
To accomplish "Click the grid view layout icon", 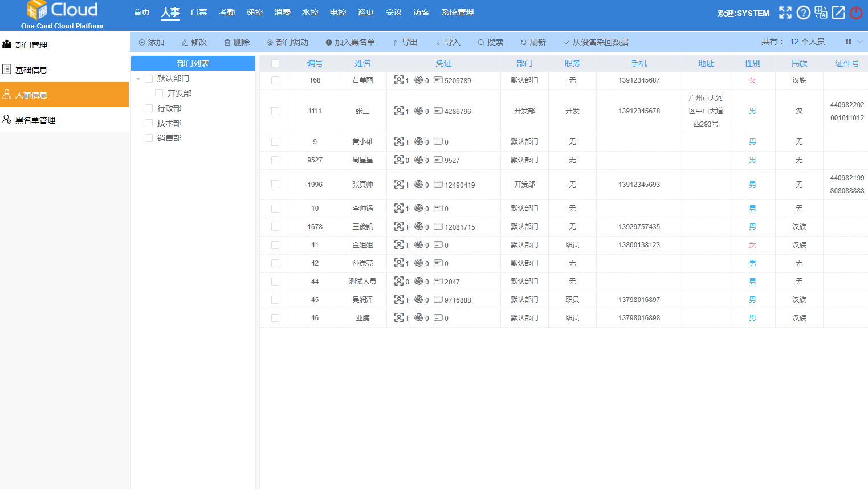I will click(x=848, y=42).
